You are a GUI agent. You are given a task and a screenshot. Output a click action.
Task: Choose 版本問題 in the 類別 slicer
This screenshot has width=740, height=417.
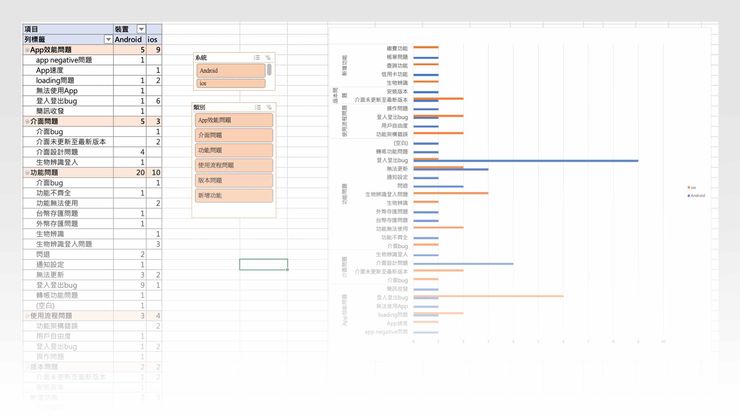pos(234,180)
